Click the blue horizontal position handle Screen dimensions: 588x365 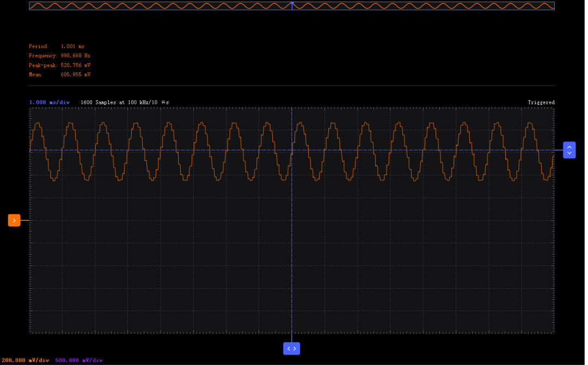(x=291, y=349)
